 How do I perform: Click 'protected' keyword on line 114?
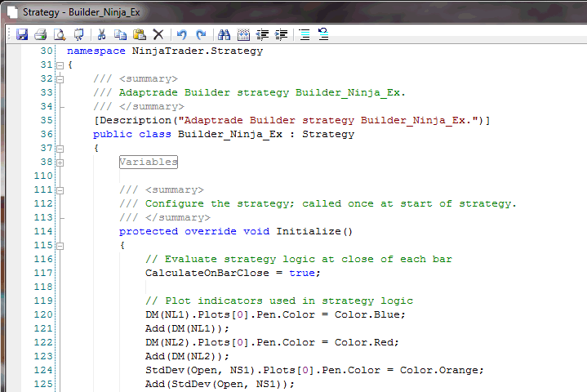149,231
